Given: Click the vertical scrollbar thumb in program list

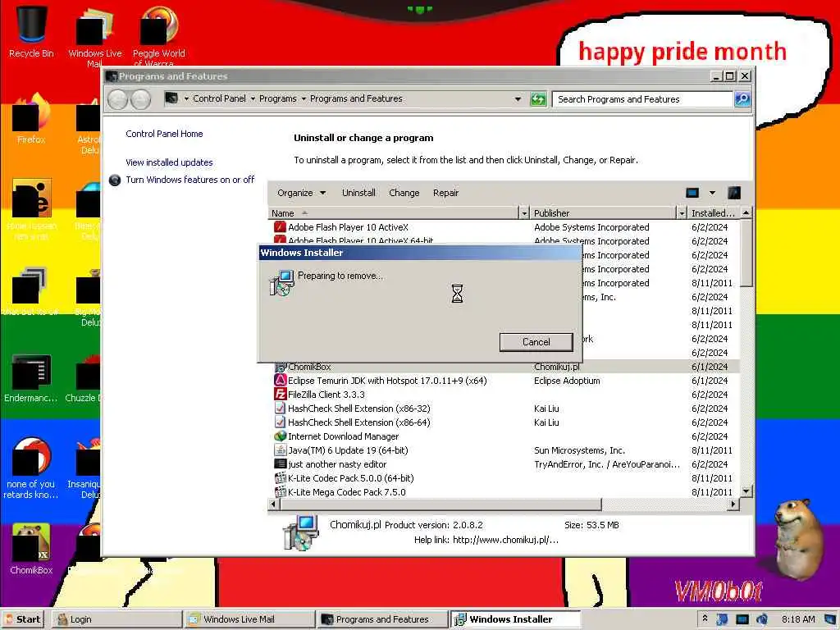Looking at the screenshot, I should click(746, 252).
